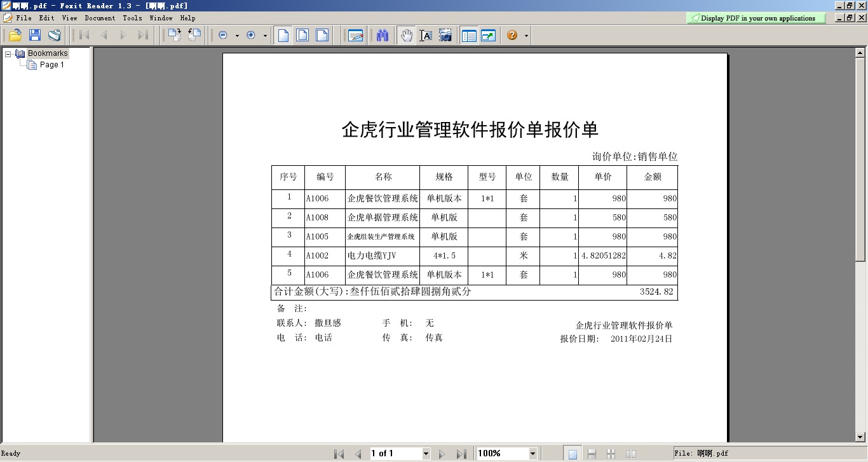Select the Snapshot camera tool

pyautogui.click(x=445, y=36)
